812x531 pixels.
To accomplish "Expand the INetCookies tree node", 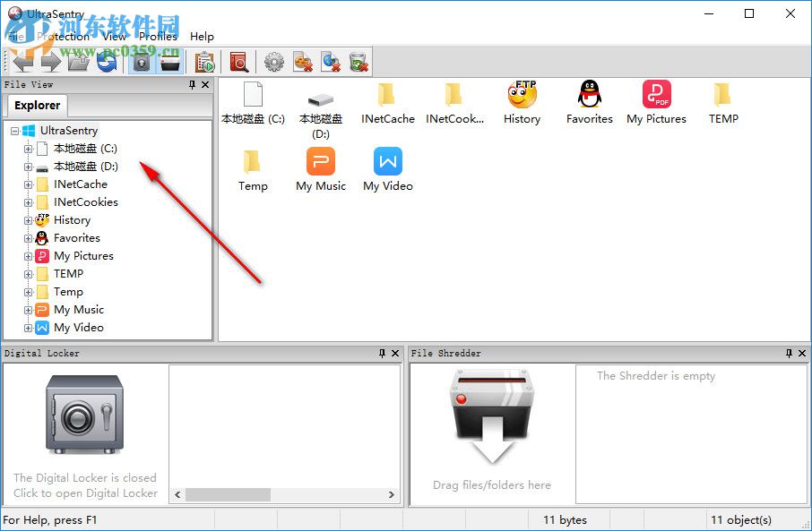I will (x=28, y=202).
